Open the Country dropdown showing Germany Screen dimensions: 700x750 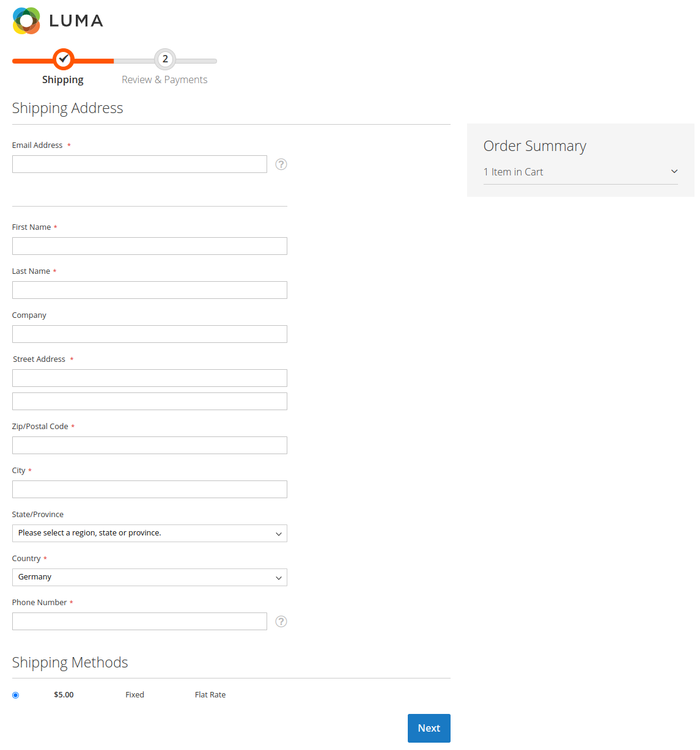point(150,578)
